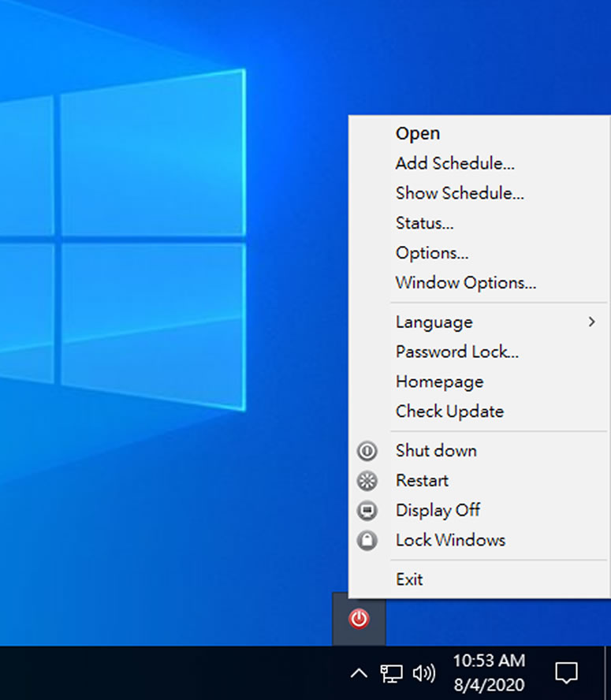The height and width of the screenshot is (700, 611).
Task: Show hidden tray icons chevron
Action: [359, 673]
